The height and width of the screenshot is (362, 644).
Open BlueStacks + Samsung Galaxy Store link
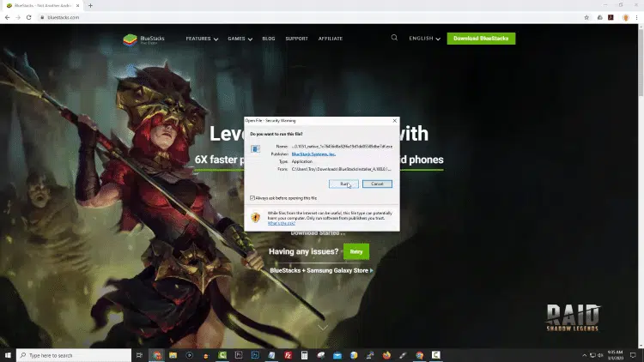click(x=321, y=270)
